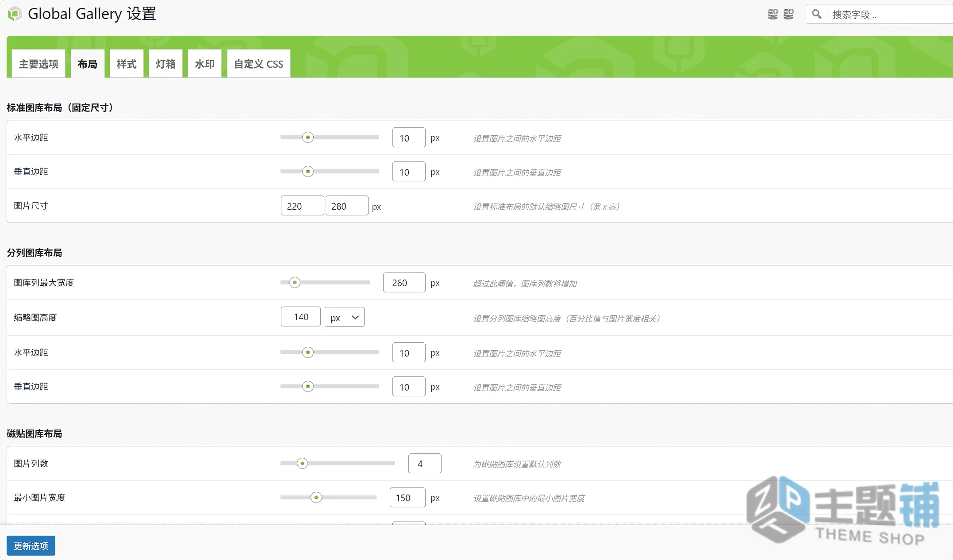Image resolution: width=953 pixels, height=560 pixels.
Task: Click the 水平边距 value field in 标准图库布局
Action: [409, 138]
